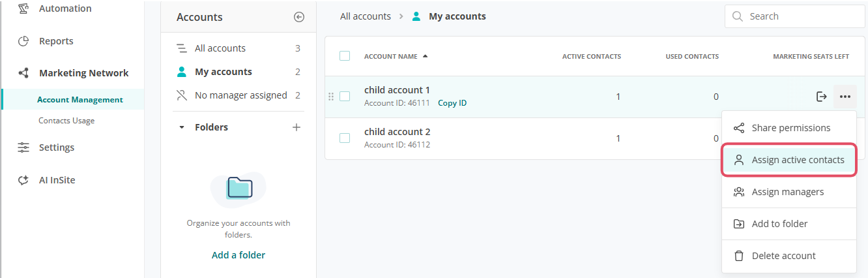Choose Assign managers option
Screen dimensions: 868x278
click(x=789, y=192)
